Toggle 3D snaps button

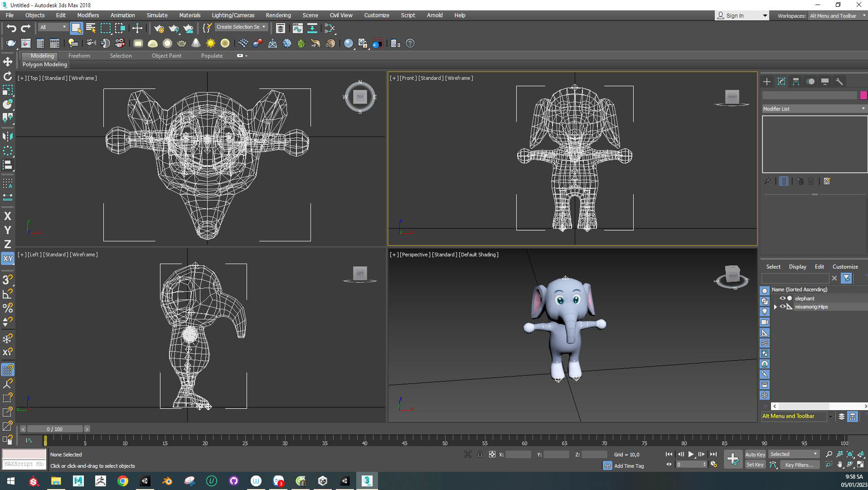click(8, 280)
